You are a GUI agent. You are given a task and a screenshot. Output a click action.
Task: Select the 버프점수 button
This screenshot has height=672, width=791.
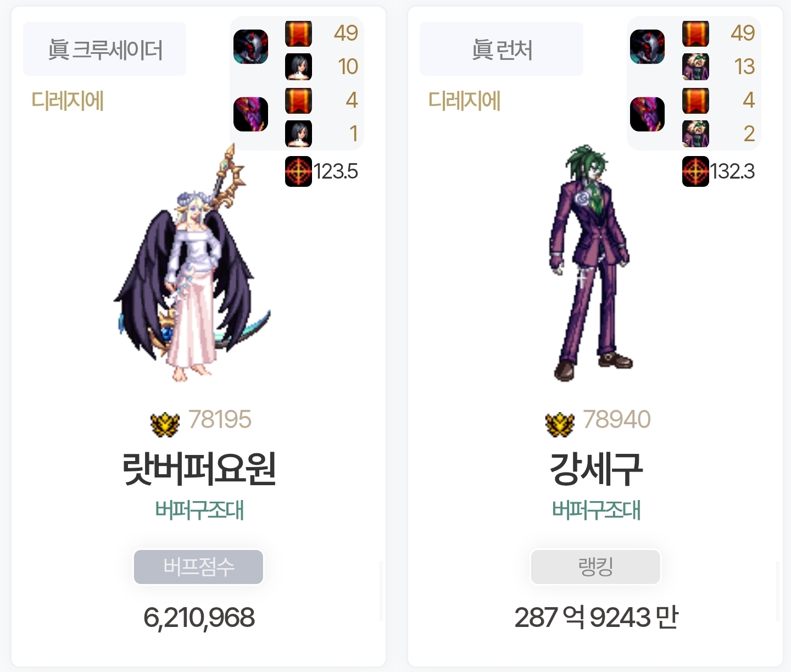[x=198, y=567]
